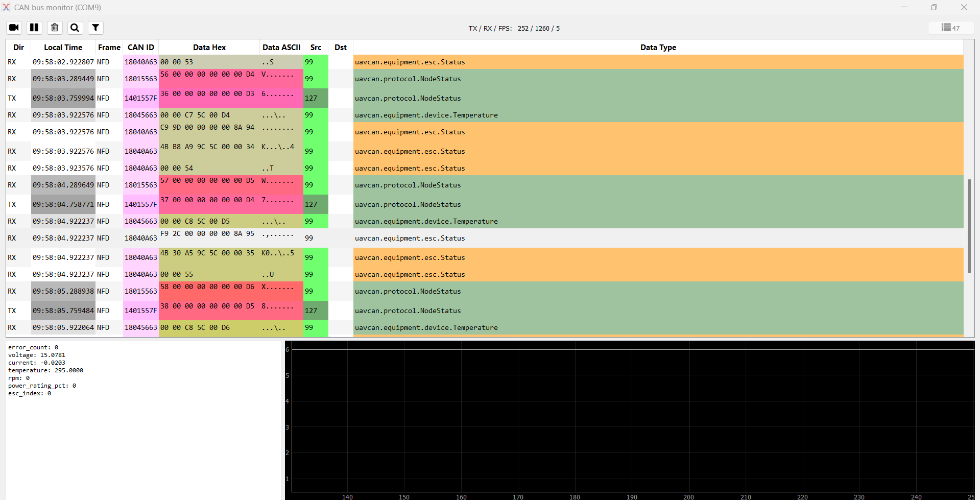Sort by the CAN ID column header
The width and height of the screenshot is (980, 500).
coord(141,47)
